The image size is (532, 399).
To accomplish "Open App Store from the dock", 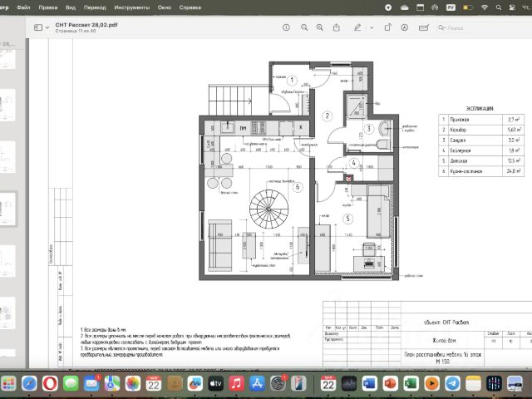I will 257,384.
